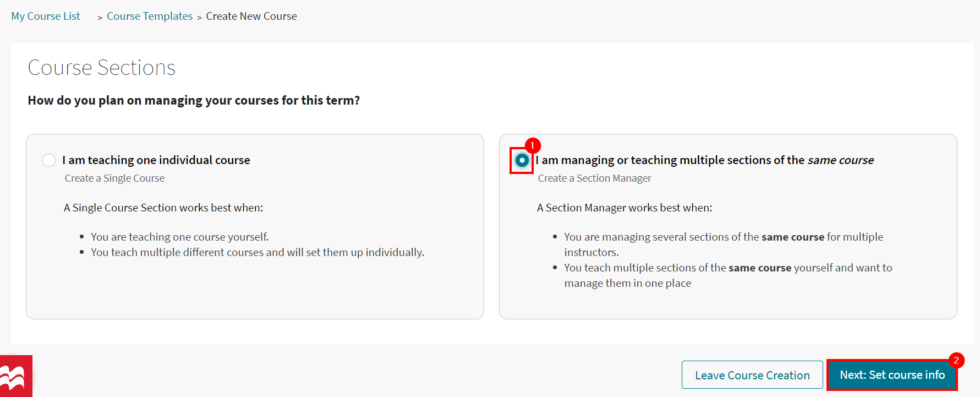Image resolution: width=980 pixels, height=397 pixels.
Task: Click the breadcrumb separator between Course Templates and Create New Course
Action: click(198, 17)
